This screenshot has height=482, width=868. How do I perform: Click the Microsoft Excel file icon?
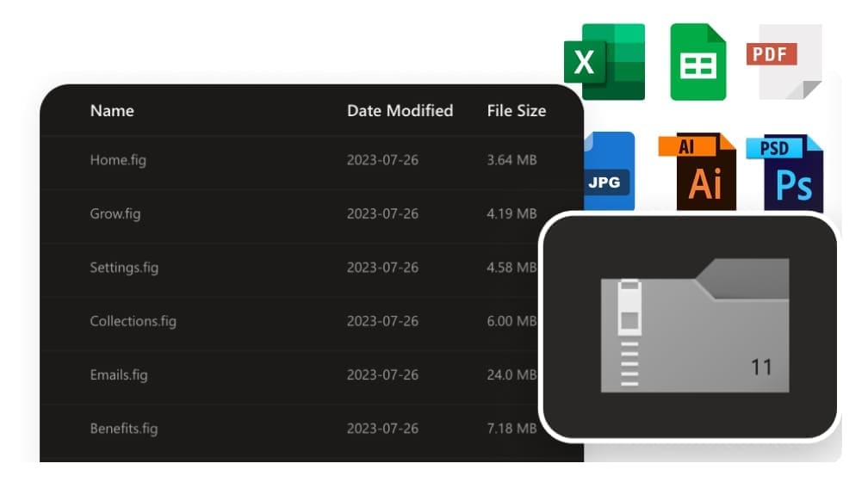(x=604, y=62)
